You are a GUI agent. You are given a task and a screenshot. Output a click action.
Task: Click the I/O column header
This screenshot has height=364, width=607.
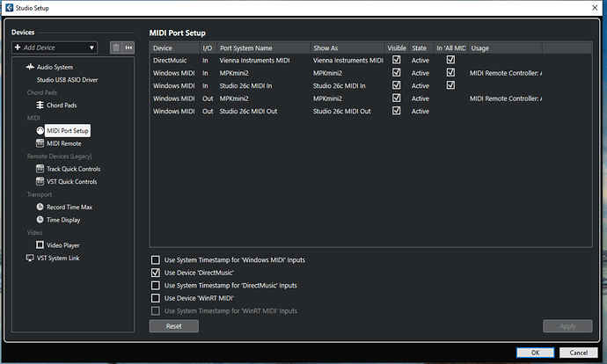point(208,48)
